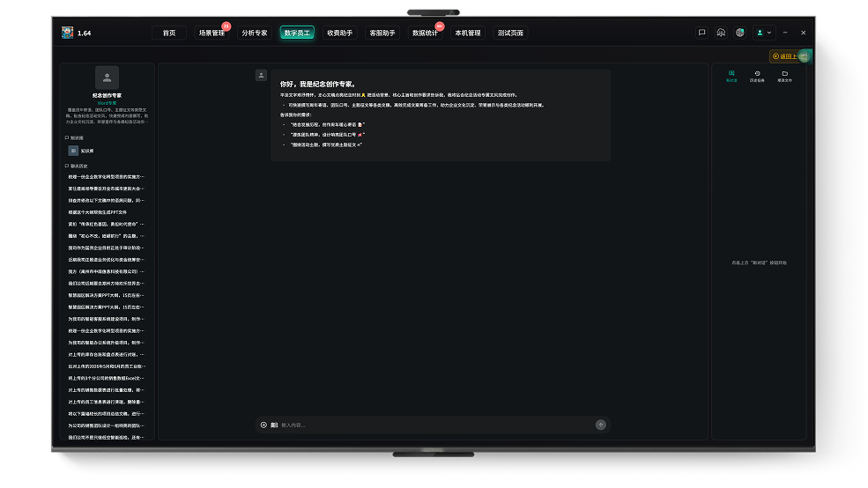868x488 pixels.
Task: Select suggested prompt about 周年暖心寄语
Action: click(327, 125)
